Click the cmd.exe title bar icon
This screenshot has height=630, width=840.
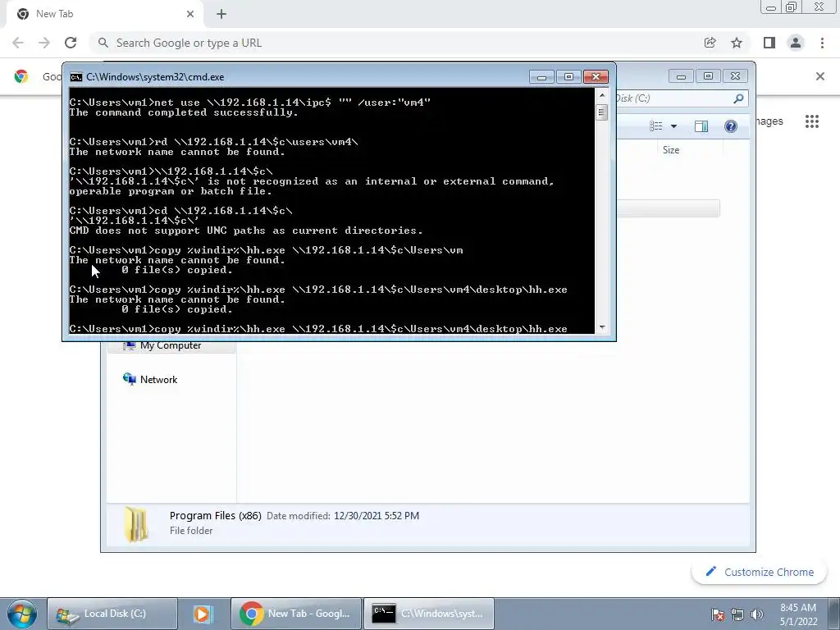tap(76, 77)
